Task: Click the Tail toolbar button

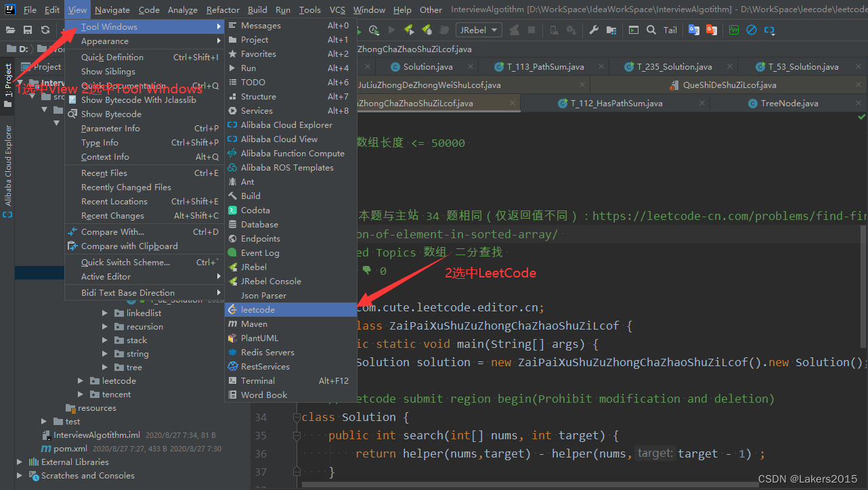Action: [x=670, y=30]
